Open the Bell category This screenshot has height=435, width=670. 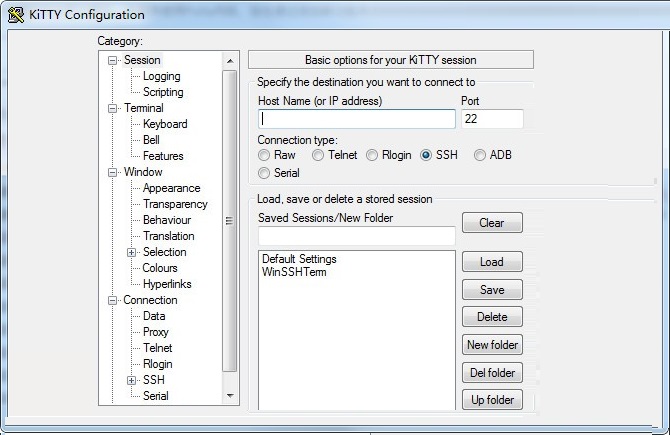(151, 140)
